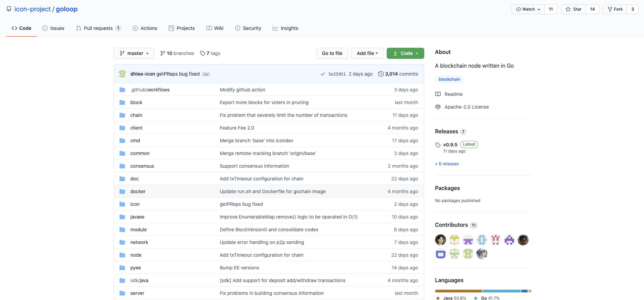Image resolution: width=644 pixels, height=300 pixels.
Task: Open the last contributor avatar in the second row
Action: 482,254
